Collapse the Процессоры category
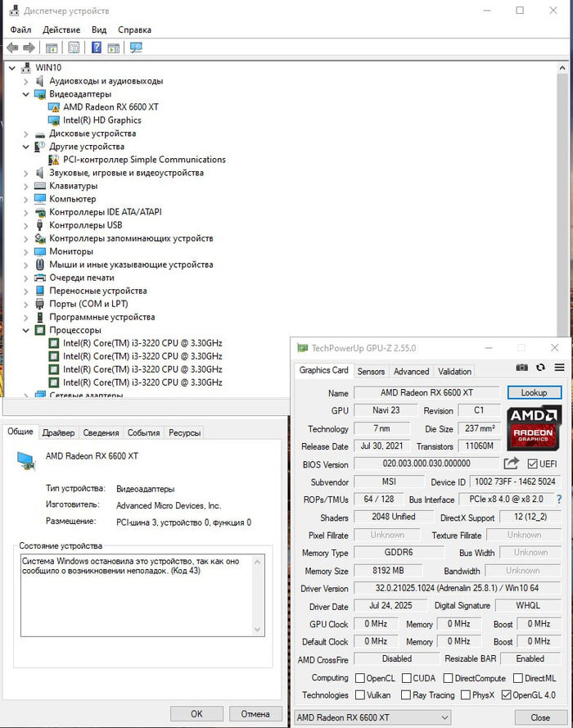Screen dimensions: 573x728 [x=26, y=331]
